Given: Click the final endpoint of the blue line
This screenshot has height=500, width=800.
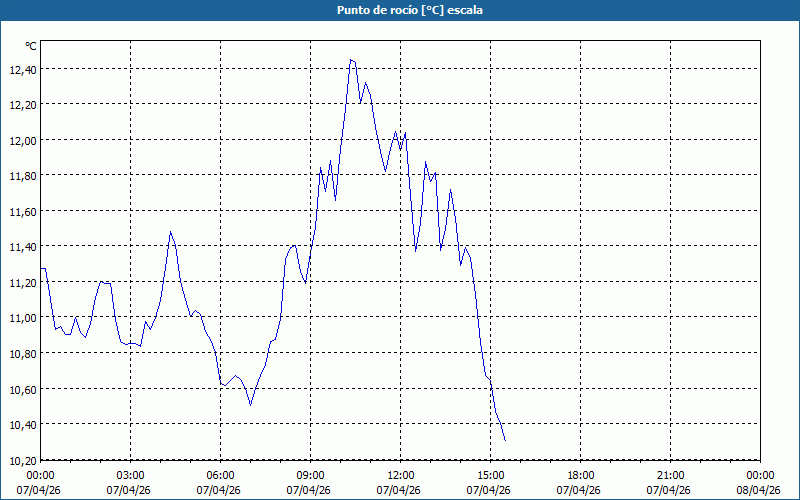Looking at the screenshot, I should click(505, 440).
